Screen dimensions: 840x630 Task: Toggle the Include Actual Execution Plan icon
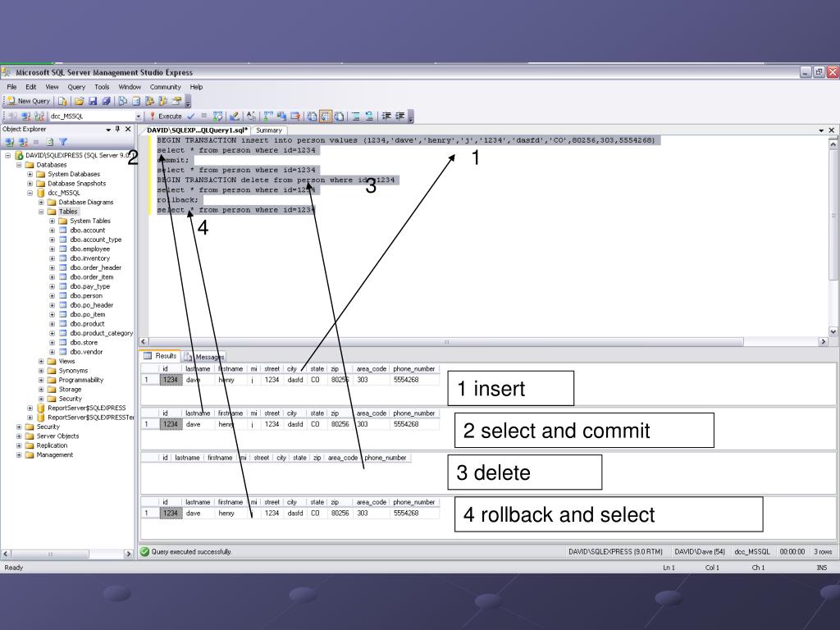(268, 116)
